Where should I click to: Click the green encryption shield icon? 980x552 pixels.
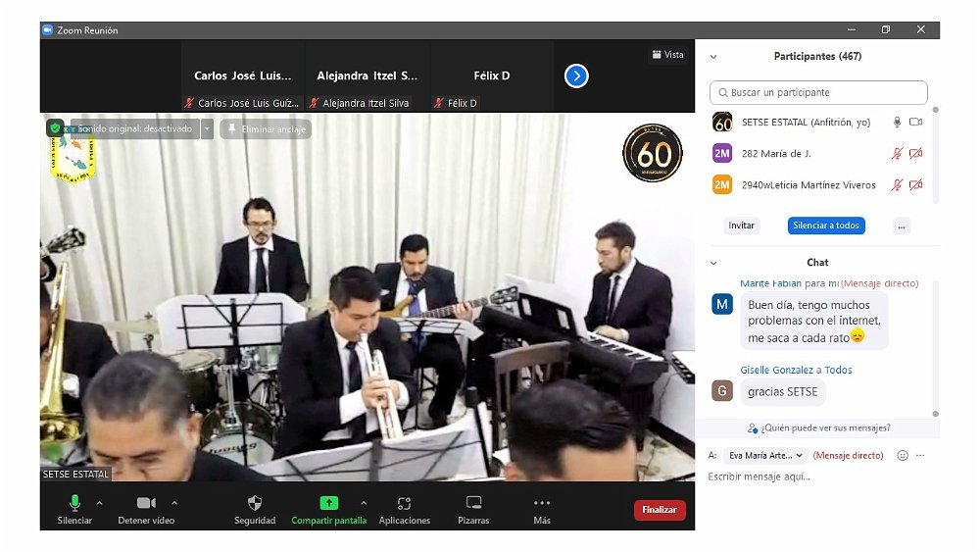point(56,128)
